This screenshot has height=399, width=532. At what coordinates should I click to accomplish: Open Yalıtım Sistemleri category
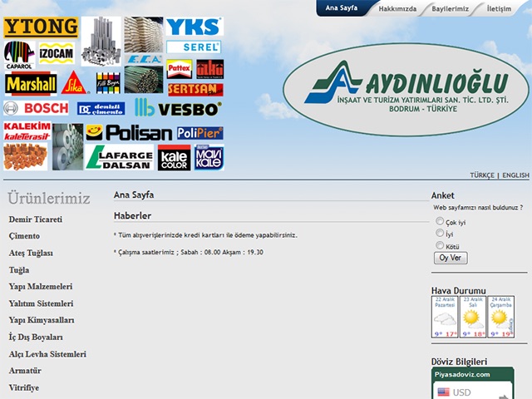pyautogui.click(x=41, y=303)
